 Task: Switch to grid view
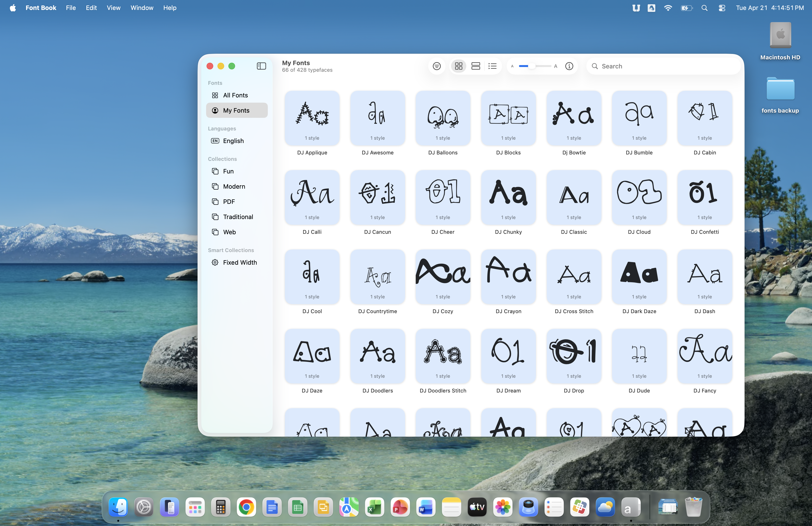[x=458, y=66]
